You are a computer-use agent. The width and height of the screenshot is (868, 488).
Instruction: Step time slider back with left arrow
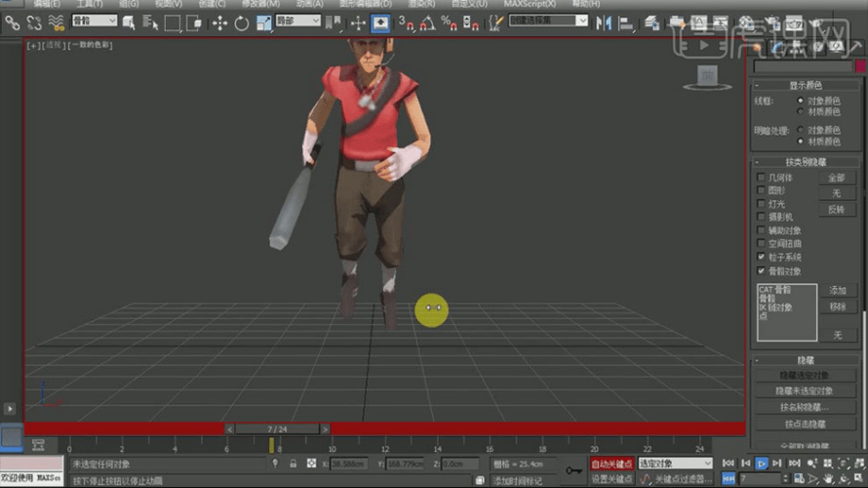pos(230,429)
